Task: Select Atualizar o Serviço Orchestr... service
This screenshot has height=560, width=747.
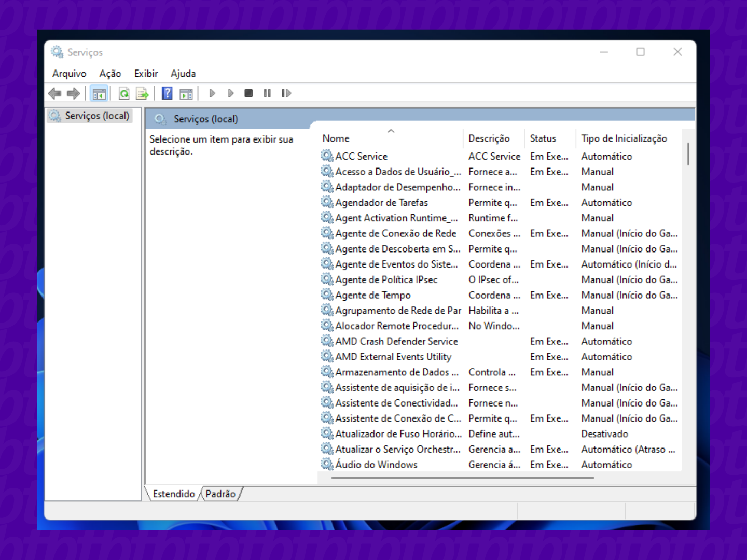Action: 397,450
